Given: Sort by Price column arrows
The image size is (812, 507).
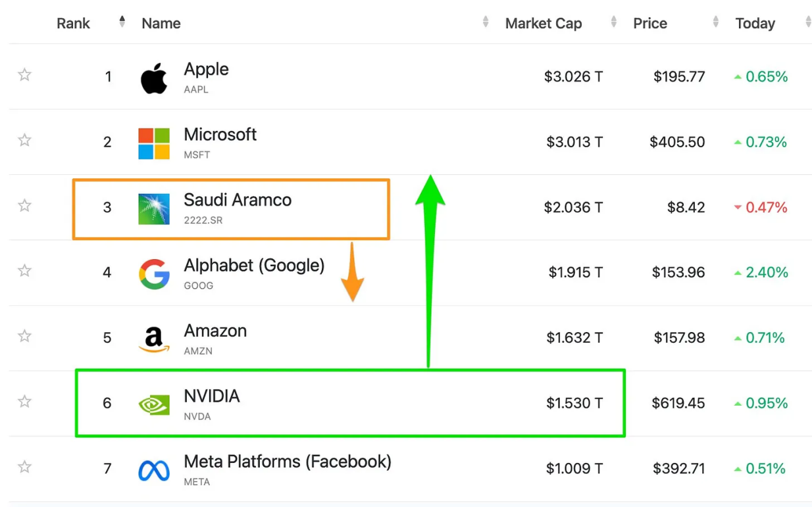Looking at the screenshot, I should pyautogui.click(x=715, y=22).
